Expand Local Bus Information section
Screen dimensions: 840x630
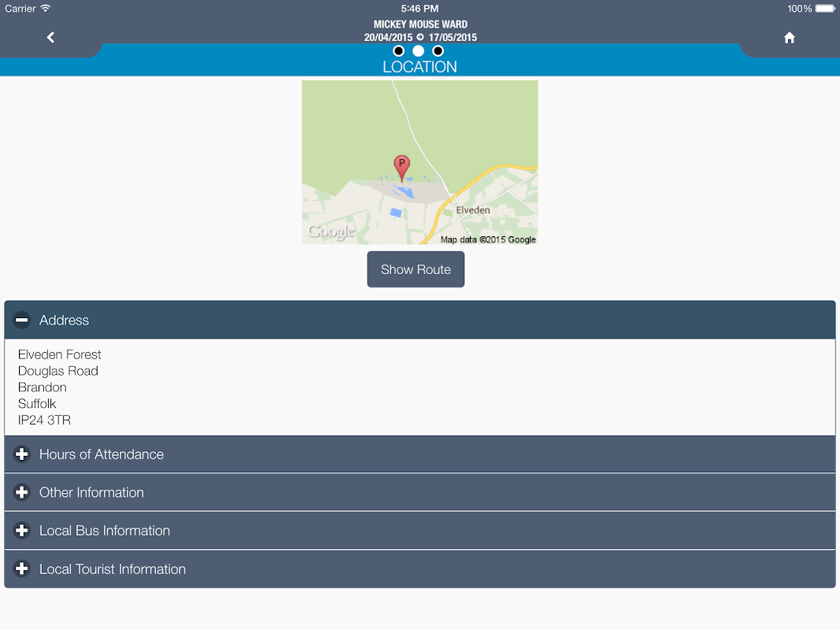point(420,530)
